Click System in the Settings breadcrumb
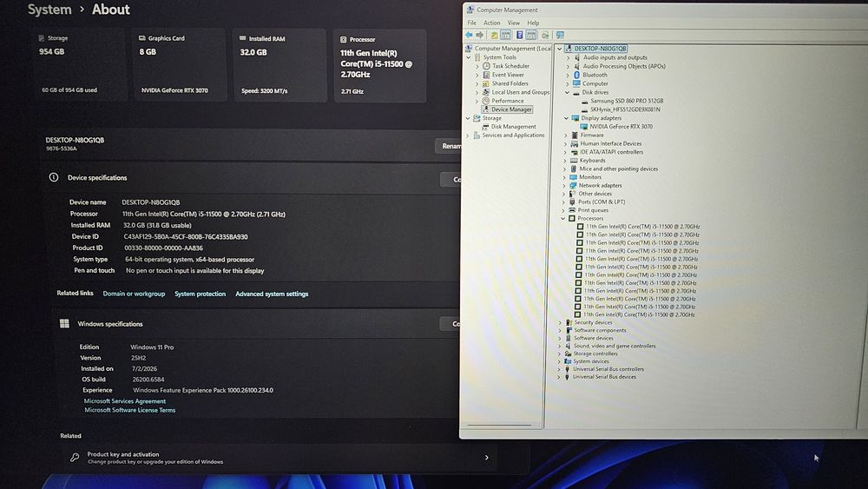The height and width of the screenshot is (489, 868). point(49,10)
